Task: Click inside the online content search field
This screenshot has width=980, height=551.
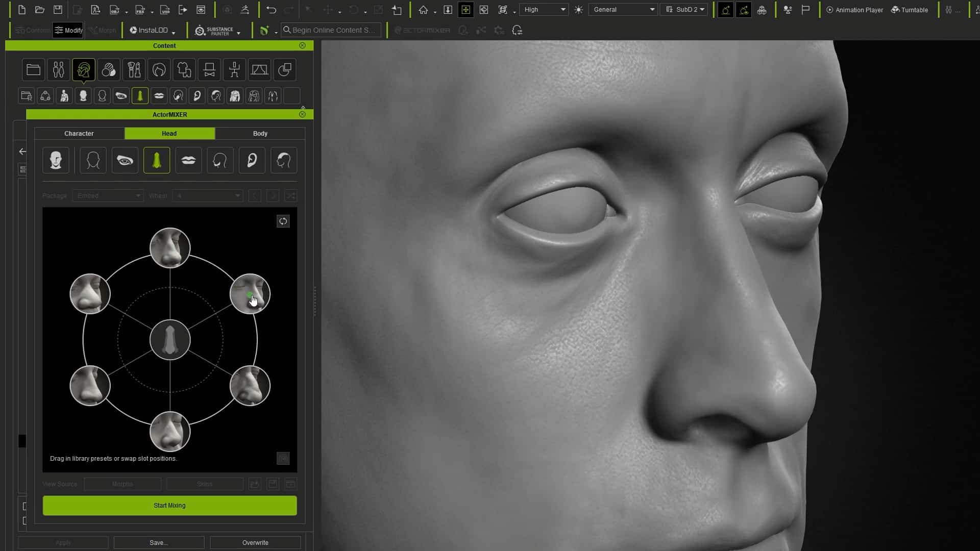Action: click(x=331, y=30)
